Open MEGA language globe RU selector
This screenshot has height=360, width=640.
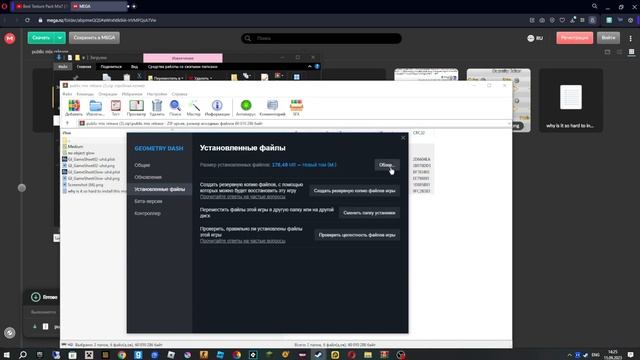pyautogui.click(x=535, y=38)
